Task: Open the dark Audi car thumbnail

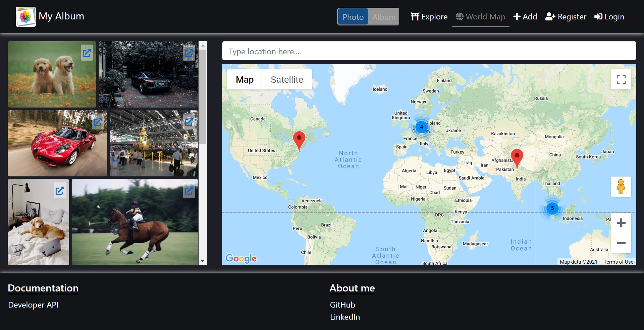Action: coord(148,74)
